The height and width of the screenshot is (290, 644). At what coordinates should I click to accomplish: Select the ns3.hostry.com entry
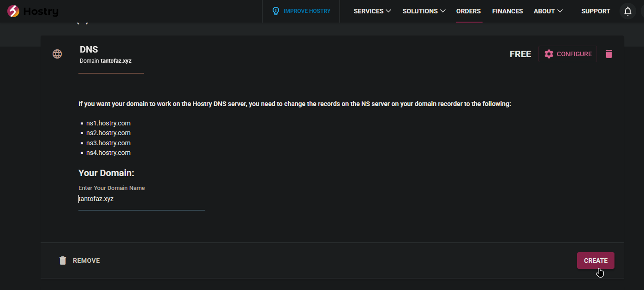[x=108, y=143]
